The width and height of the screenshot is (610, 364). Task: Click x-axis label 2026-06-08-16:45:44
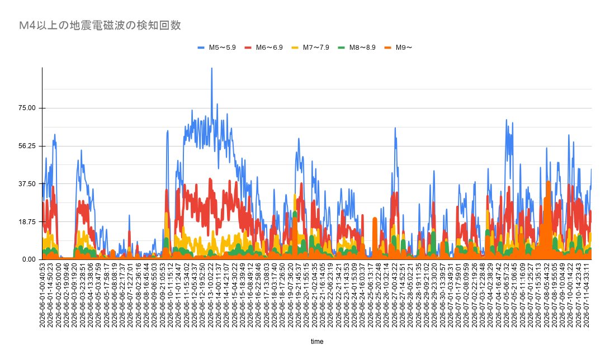[x=146, y=295]
